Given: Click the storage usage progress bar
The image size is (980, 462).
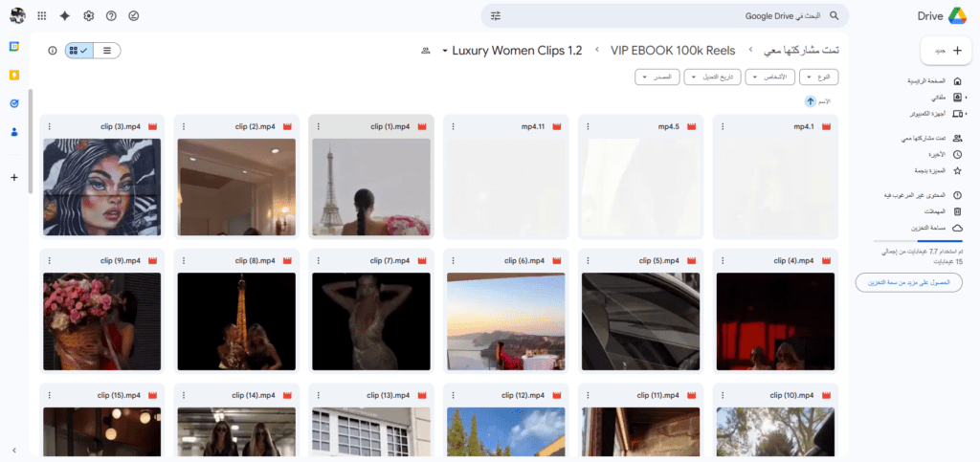Looking at the screenshot, I should click(x=919, y=241).
